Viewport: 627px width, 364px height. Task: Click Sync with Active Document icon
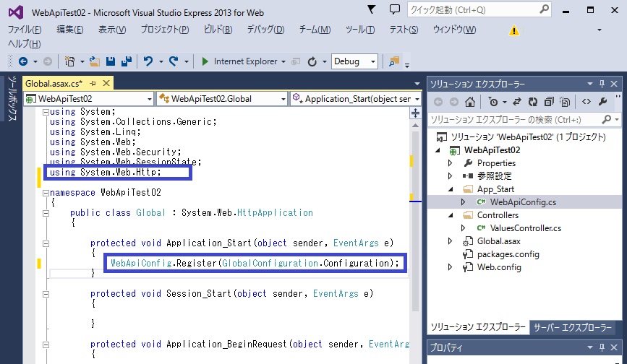(x=517, y=102)
